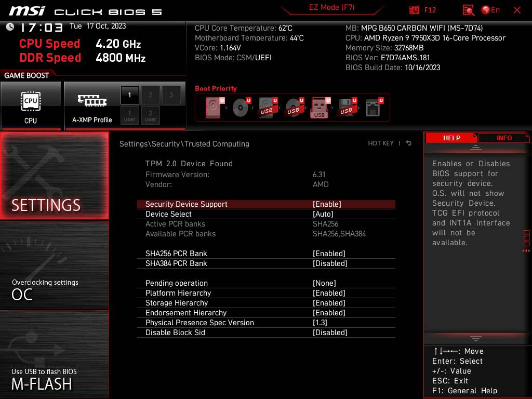Change Endorsement Hierarchy setting
The width and height of the screenshot is (532, 399).
[266, 312]
